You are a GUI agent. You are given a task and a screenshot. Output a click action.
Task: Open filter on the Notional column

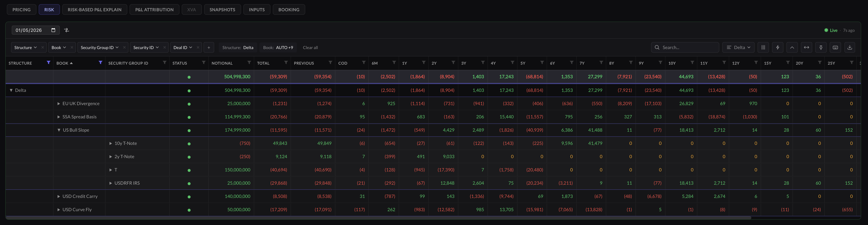tap(249, 62)
